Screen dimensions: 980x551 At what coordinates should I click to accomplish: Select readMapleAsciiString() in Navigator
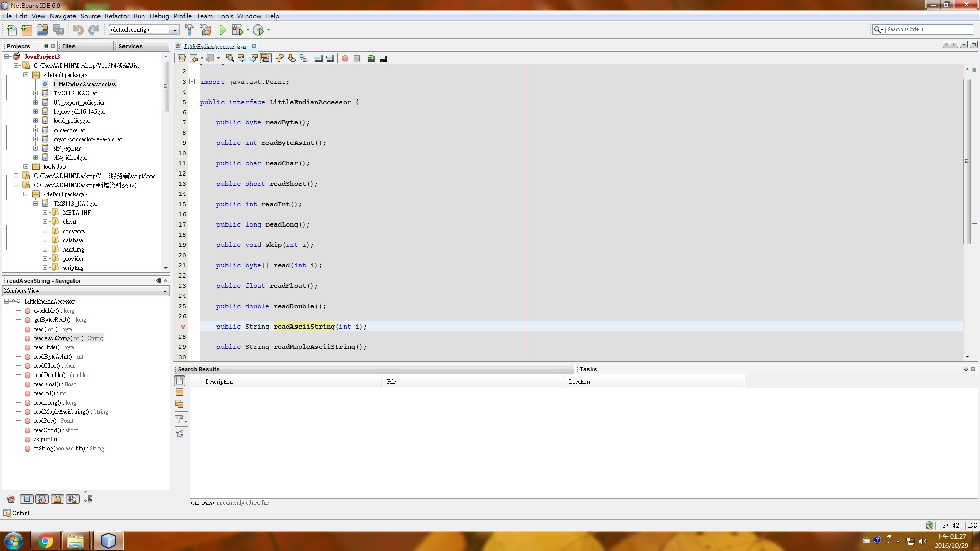pyautogui.click(x=71, y=412)
